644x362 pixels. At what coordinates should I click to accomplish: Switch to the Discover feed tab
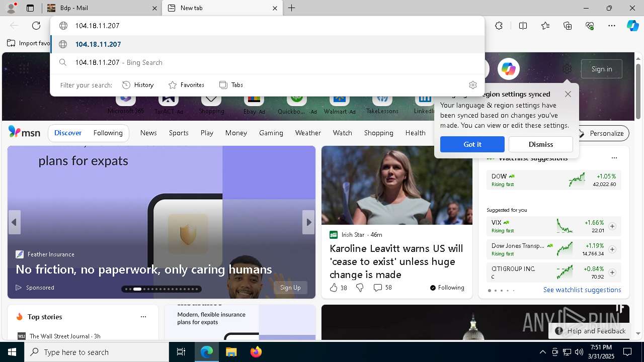[x=68, y=133]
